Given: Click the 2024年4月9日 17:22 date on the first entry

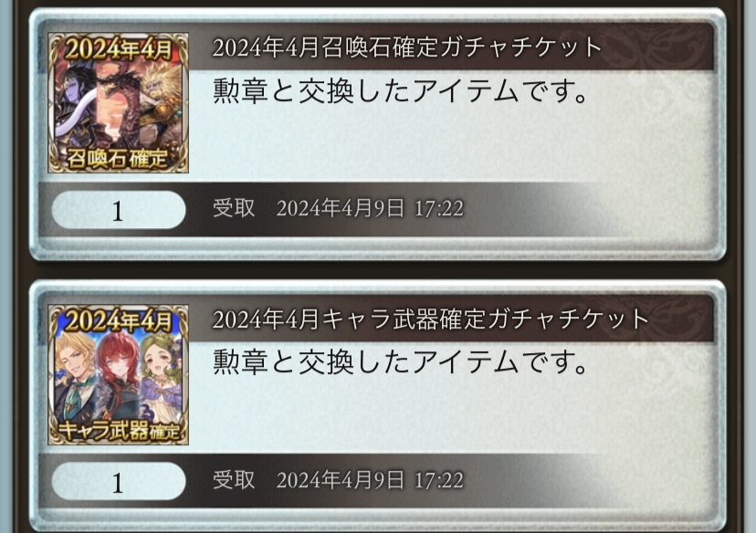Looking at the screenshot, I should click(x=370, y=208).
